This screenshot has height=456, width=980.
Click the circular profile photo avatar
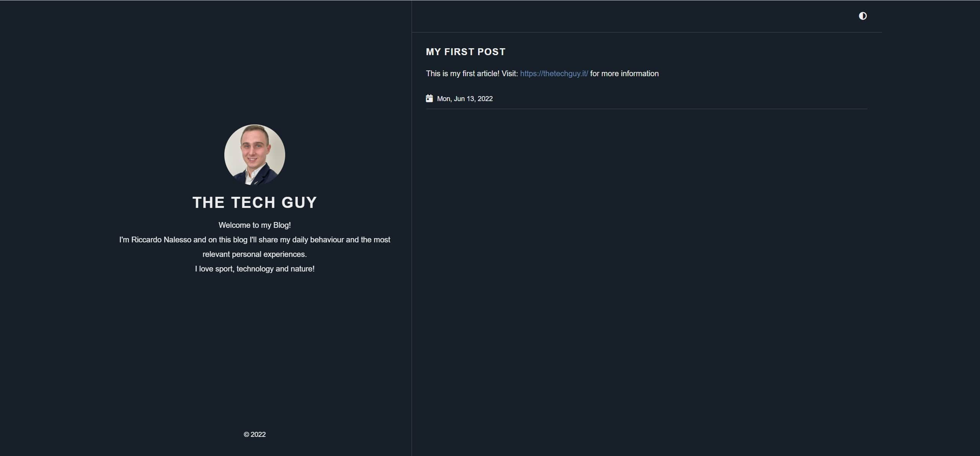[x=255, y=155]
